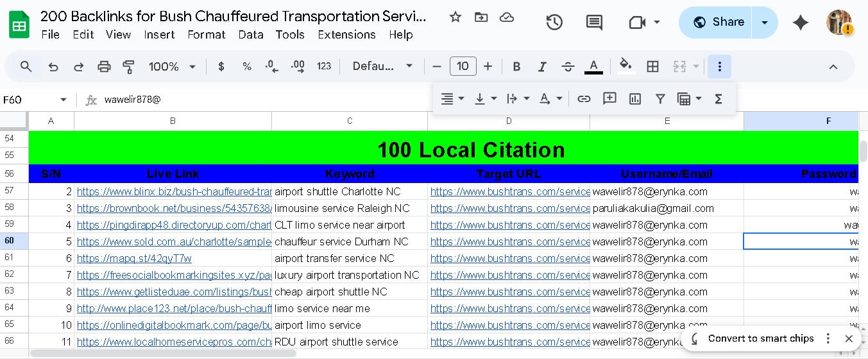Open zoom level 100% dropdown
The height and width of the screenshot is (359, 868).
coord(172,66)
